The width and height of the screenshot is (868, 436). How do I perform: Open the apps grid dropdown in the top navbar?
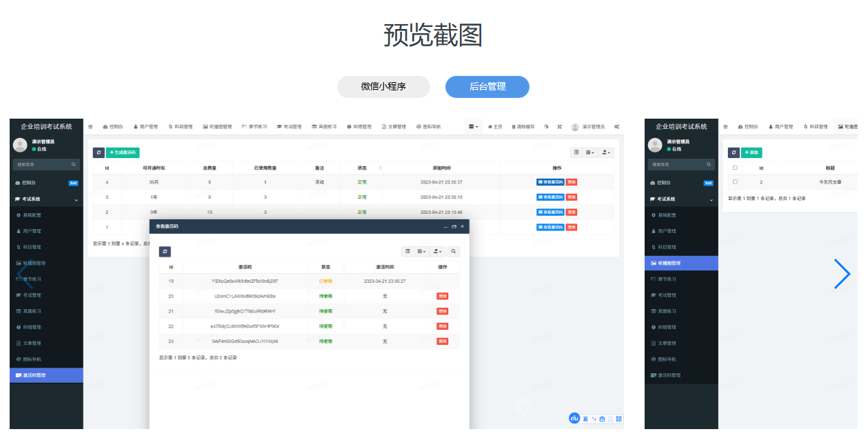[x=472, y=126]
